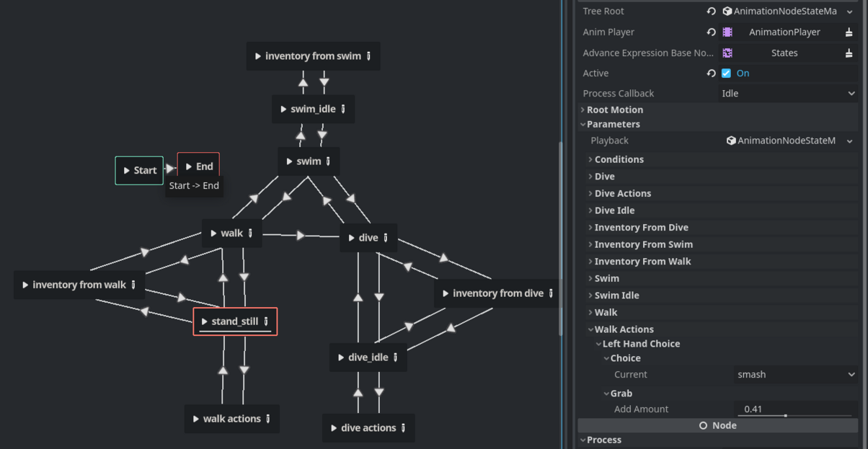Viewport: 868px width, 449px height.
Task: Select the Start state node
Action: coord(139,171)
